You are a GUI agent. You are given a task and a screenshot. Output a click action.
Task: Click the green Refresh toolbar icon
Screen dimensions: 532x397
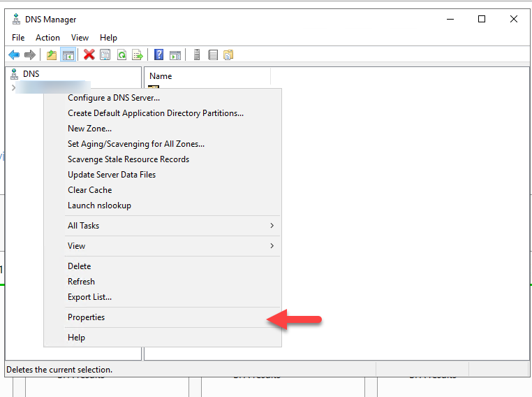[121, 55]
